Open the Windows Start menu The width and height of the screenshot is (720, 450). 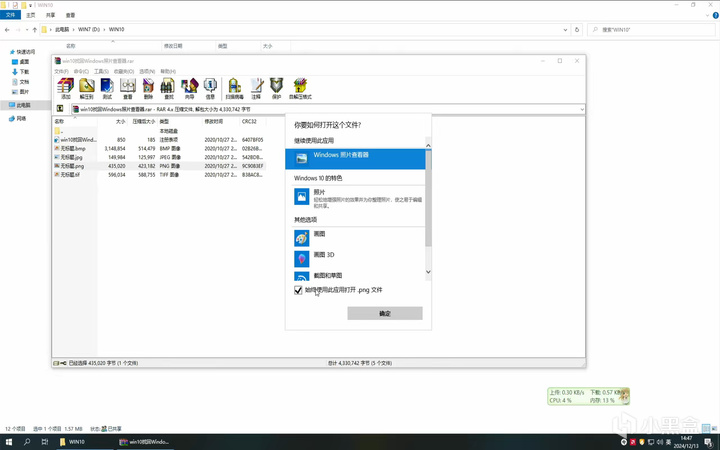[8, 442]
